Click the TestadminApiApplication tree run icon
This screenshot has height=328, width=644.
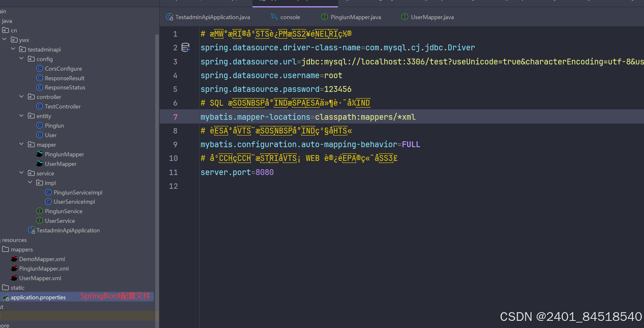(x=32, y=230)
